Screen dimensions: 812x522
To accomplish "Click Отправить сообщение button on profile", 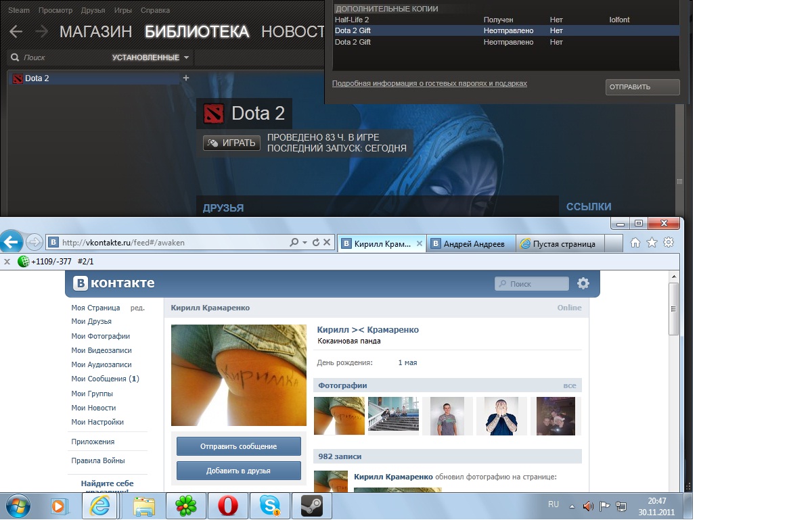I will tap(238, 446).
